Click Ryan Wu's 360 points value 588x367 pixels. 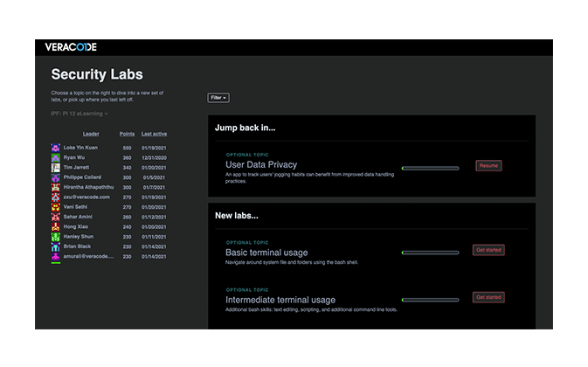click(x=128, y=158)
